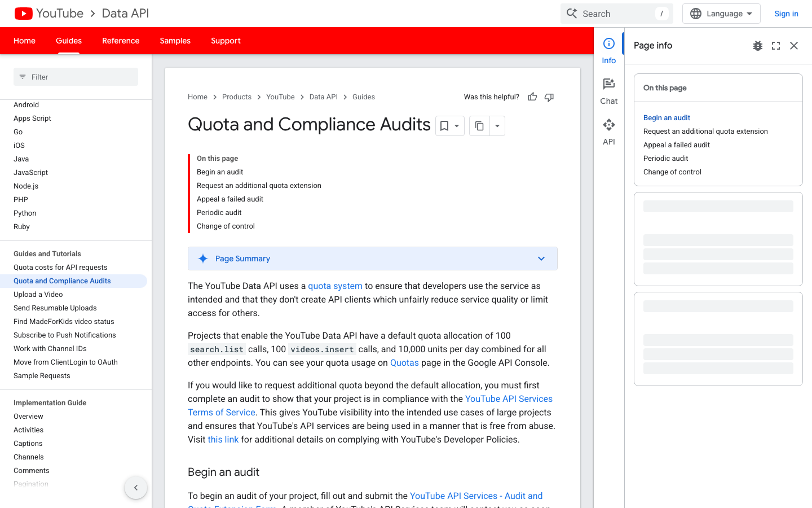Open Comments in the sidebar
Image resolution: width=812 pixels, height=508 pixels.
click(31, 471)
